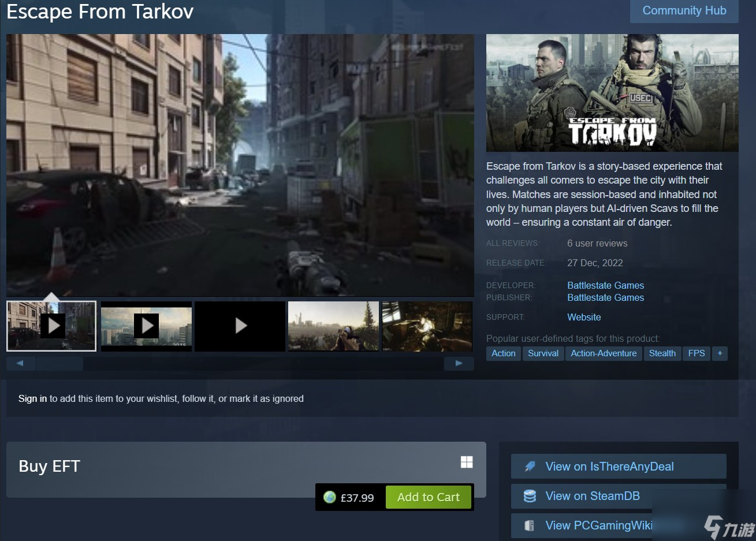Click the 6 user reviews text
The image size is (756, 541).
coord(597,243)
